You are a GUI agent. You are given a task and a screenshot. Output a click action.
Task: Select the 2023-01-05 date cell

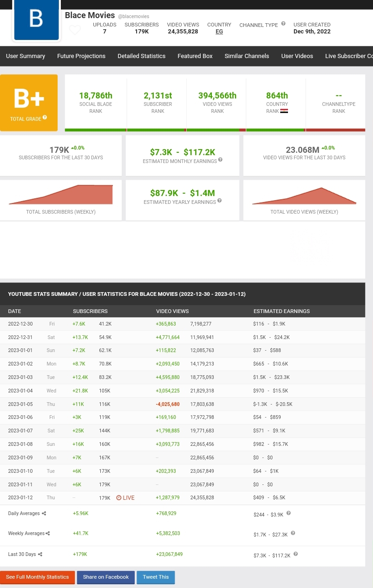[20, 405]
